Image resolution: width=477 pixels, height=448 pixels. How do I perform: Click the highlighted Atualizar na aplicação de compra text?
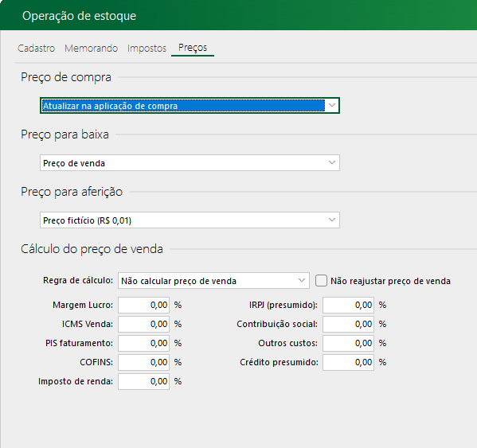pos(110,106)
